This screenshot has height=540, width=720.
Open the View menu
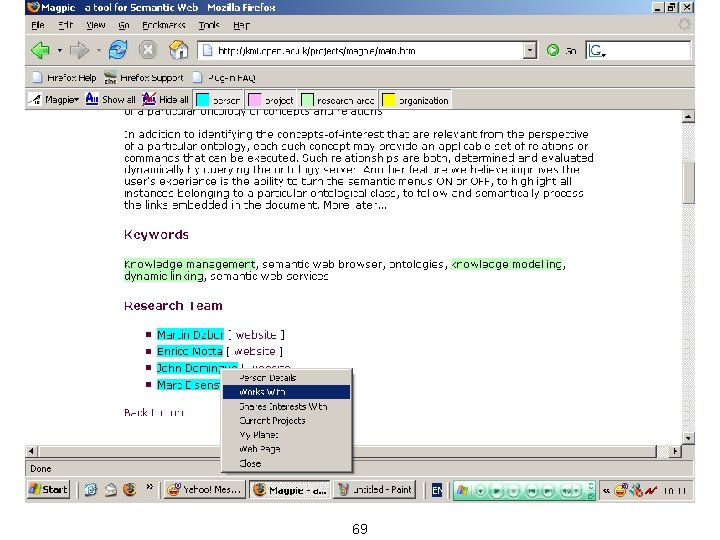[x=96, y=25]
